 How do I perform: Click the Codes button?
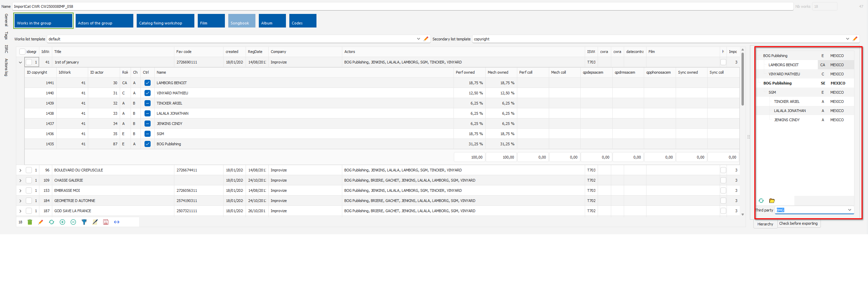(303, 21)
